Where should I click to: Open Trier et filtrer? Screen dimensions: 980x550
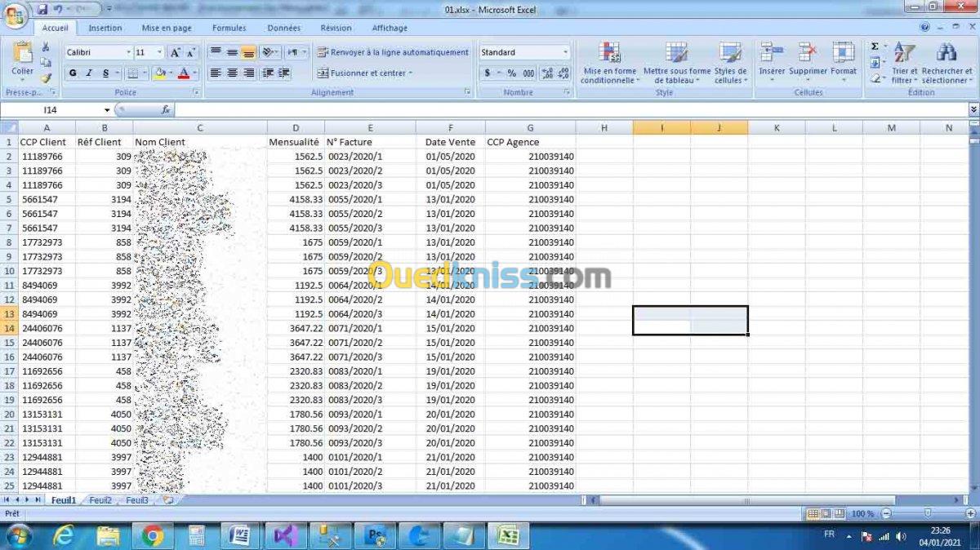click(904, 63)
